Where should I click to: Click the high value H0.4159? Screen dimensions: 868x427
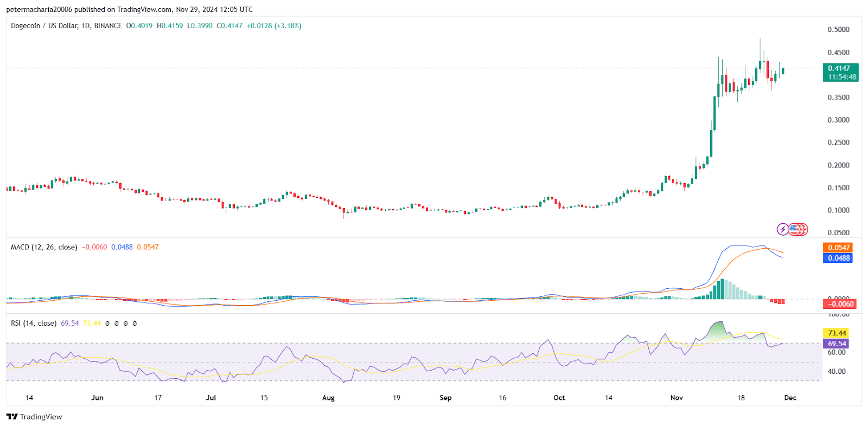(x=170, y=25)
